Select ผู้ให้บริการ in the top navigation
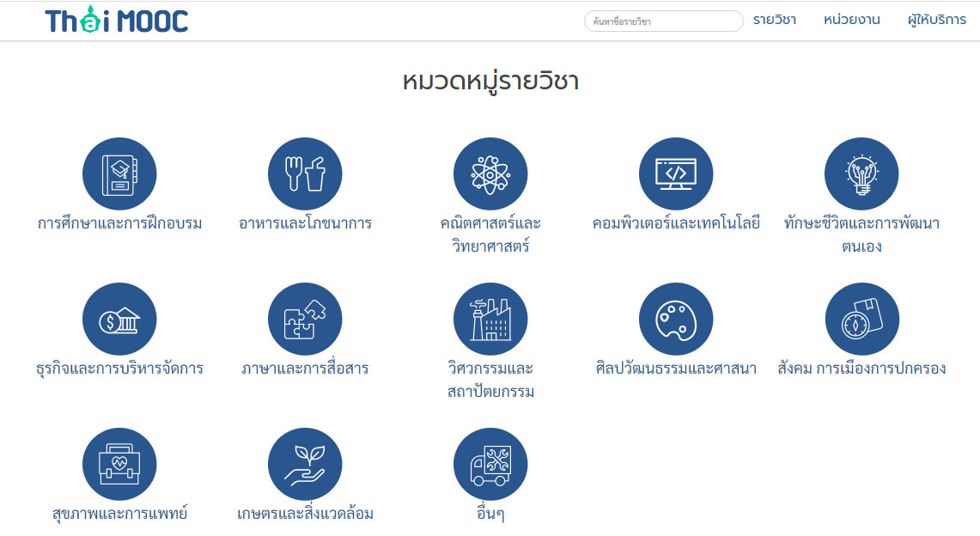 [936, 20]
